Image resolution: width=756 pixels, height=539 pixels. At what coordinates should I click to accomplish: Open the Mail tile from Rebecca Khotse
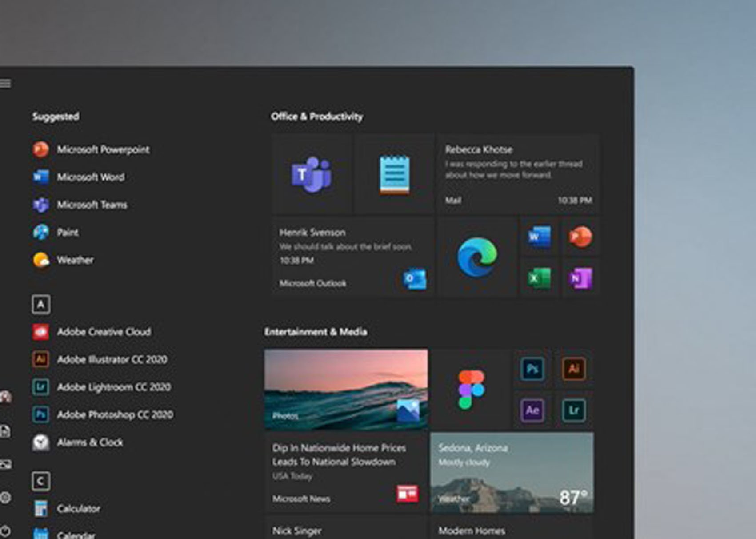(518, 174)
